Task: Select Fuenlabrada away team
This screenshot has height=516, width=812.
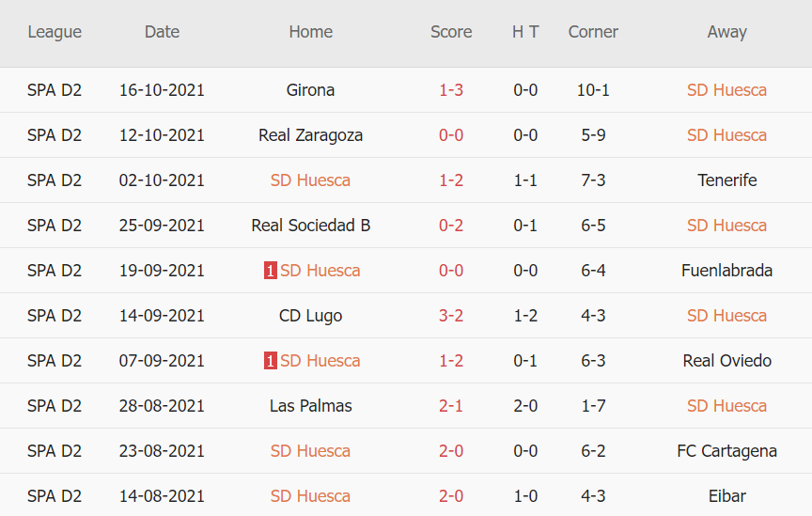Action: pos(726,271)
